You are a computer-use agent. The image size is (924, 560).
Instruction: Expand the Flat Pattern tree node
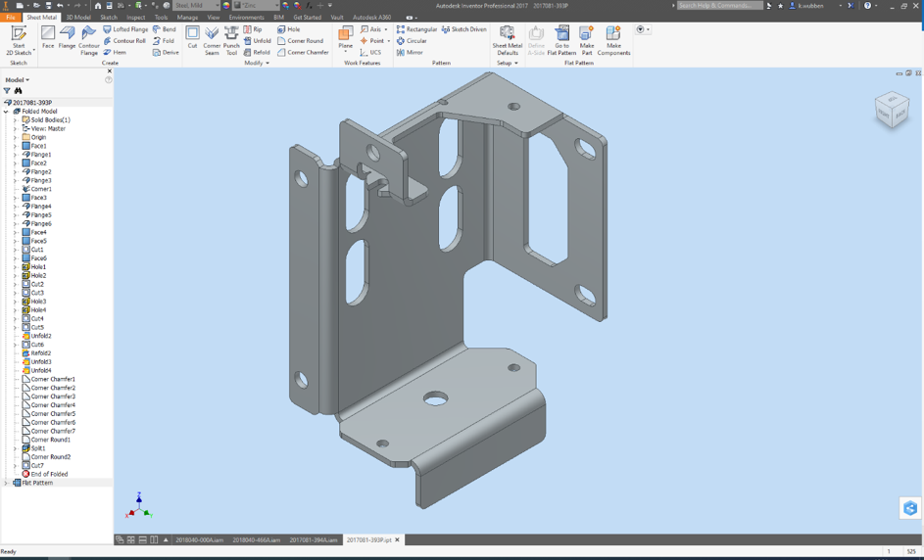(6, 483)
